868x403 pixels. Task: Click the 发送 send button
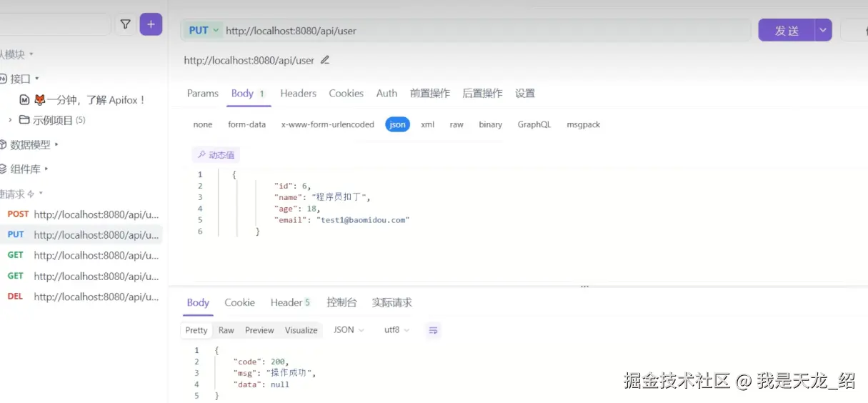787,30
